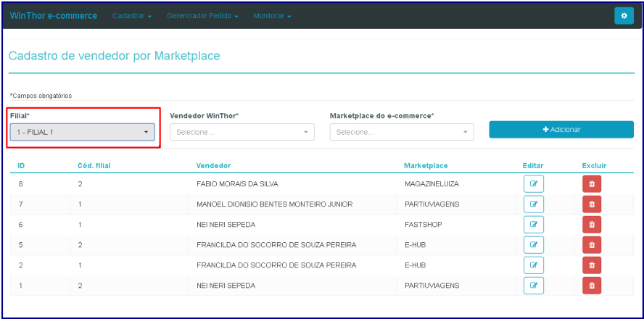This screenshot has width=644, height=319.
Task: Select FRANCILDA name in the row with ID 2
Action: click(276, 265)
